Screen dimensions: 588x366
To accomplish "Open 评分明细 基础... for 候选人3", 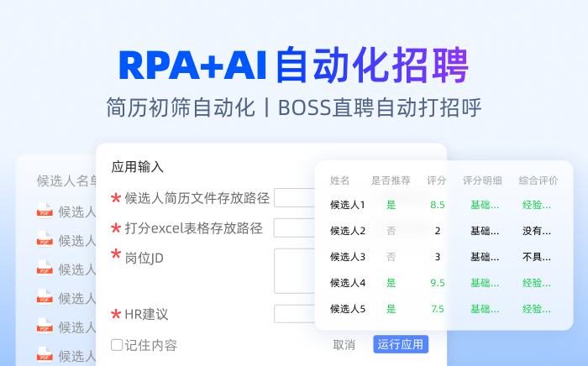I will coord(485,257).
